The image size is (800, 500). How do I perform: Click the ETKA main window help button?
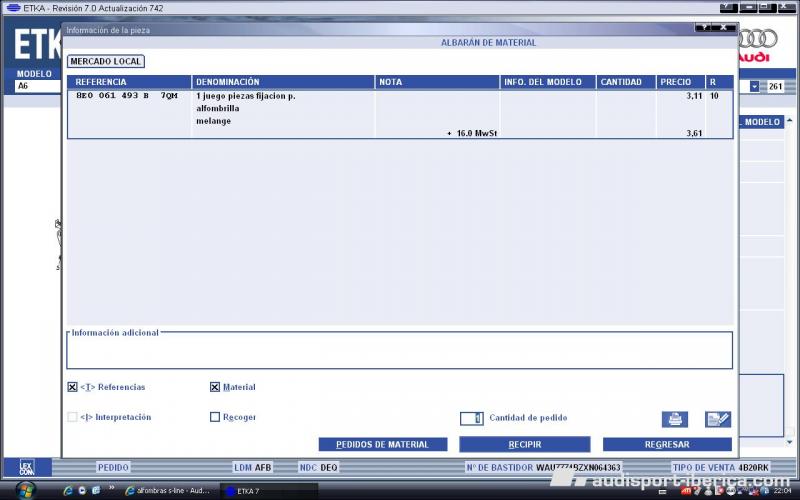click(728, 8)
